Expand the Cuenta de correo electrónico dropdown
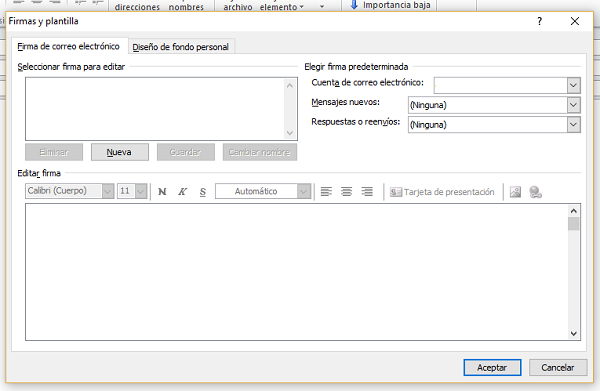 (573, 85)
